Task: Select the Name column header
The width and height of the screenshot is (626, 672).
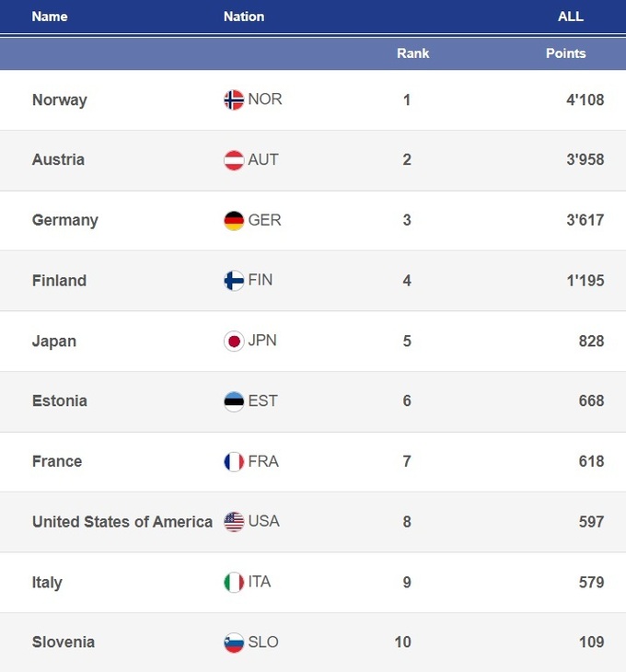Action: pyautogui.click(x=50, y=17)
